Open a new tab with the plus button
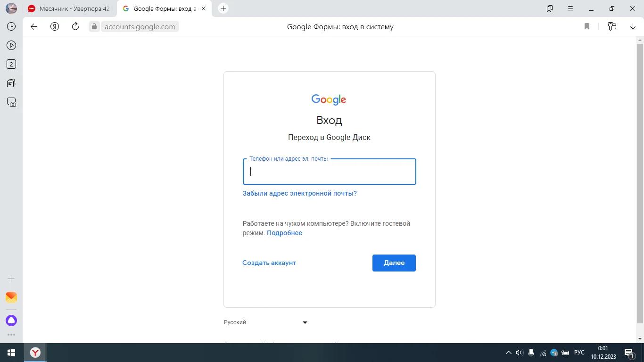644x362 pixels. click(x=223, y=8)
